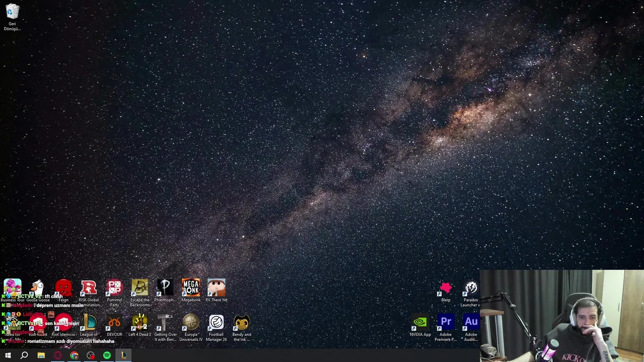
Task: Click the NVIDIA App desktop icon
Action: [420, 325]
